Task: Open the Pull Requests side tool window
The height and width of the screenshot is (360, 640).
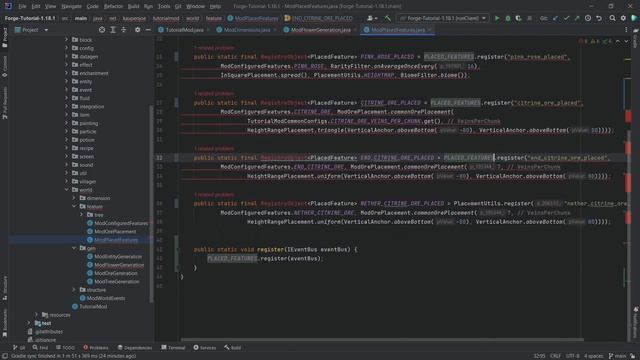Action: point(4,102)
